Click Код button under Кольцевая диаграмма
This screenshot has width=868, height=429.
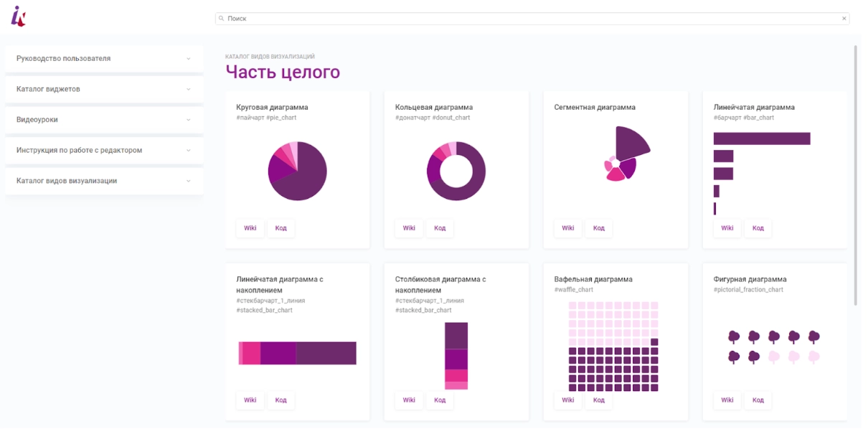tap(440, 228)
